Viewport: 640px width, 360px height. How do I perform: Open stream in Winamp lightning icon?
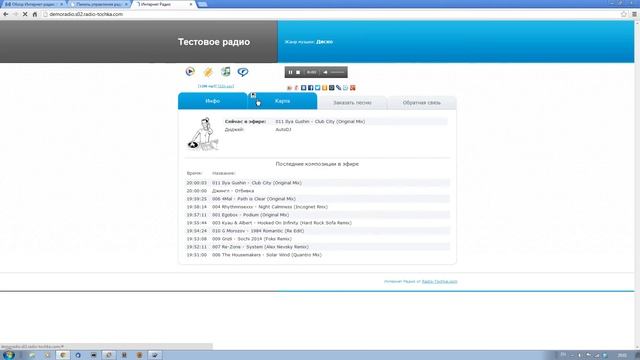tap(208, 72)
